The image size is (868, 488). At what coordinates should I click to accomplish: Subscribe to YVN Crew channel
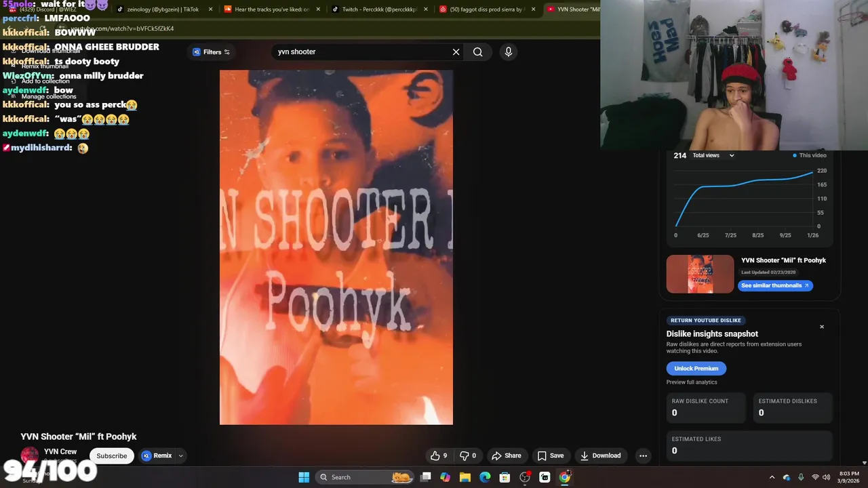point(112,455)
